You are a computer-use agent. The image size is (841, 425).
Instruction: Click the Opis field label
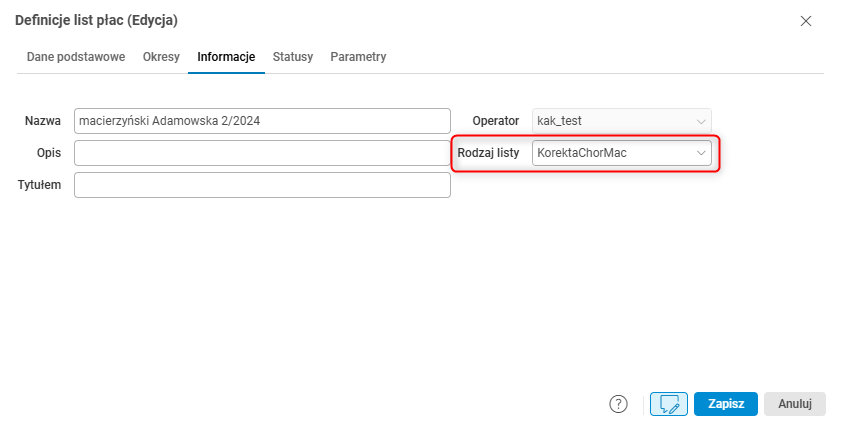click(48, 153)
